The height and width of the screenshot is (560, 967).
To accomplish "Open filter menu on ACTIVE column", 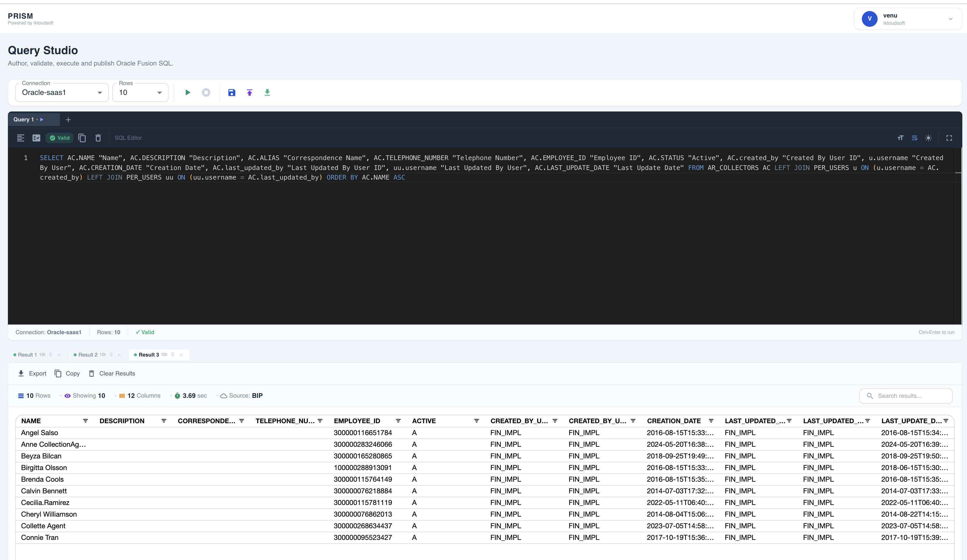I will [477, 421].
